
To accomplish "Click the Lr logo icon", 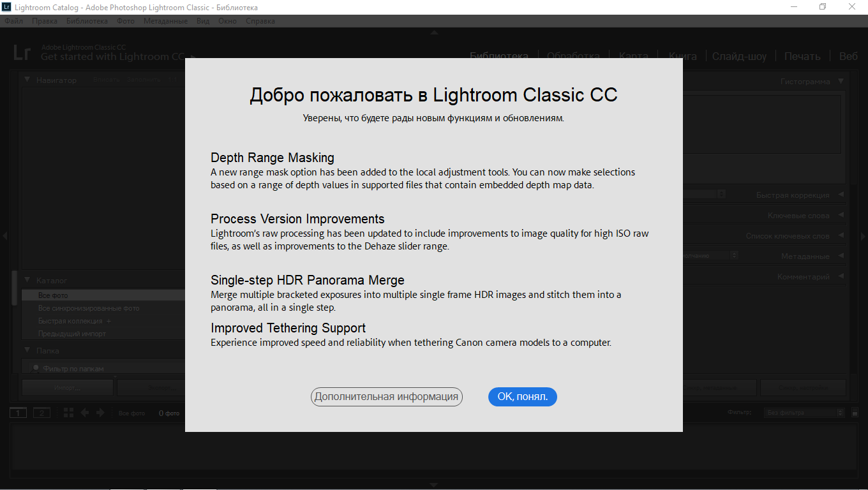I will 22,52.
